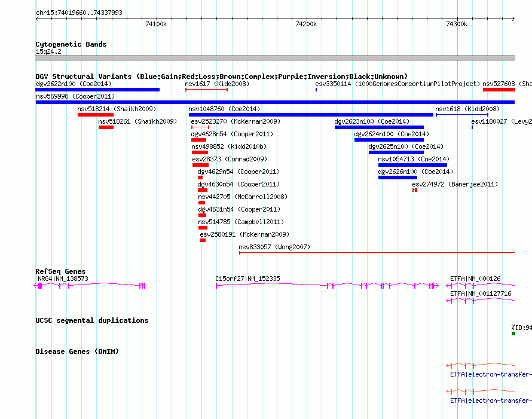Screen dimensions: 532x419
Task: Open nsv498852 (Kidd2010b) variant
Action: [229, 146]
